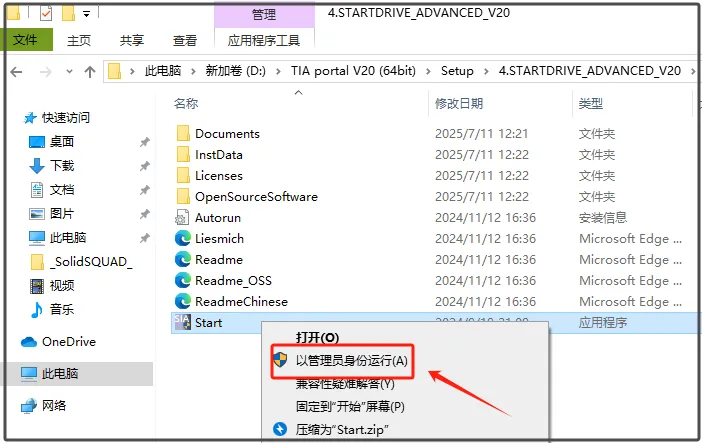Select OneDrive cloud icon in sidebar
Image resolution: width=702 pixels, height=443 pixels.
pos(29,342)
